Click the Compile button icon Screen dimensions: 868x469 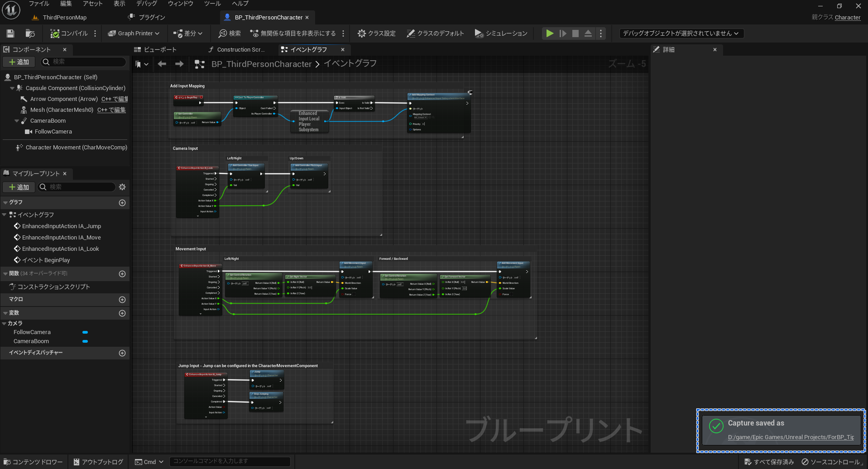[55, 33]
